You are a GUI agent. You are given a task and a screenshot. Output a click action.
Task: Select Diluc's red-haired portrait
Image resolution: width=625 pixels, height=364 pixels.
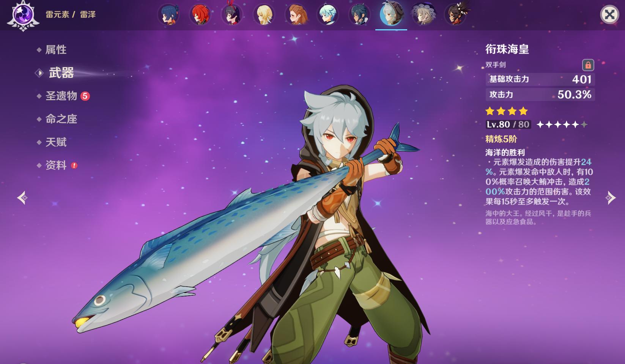200,15
